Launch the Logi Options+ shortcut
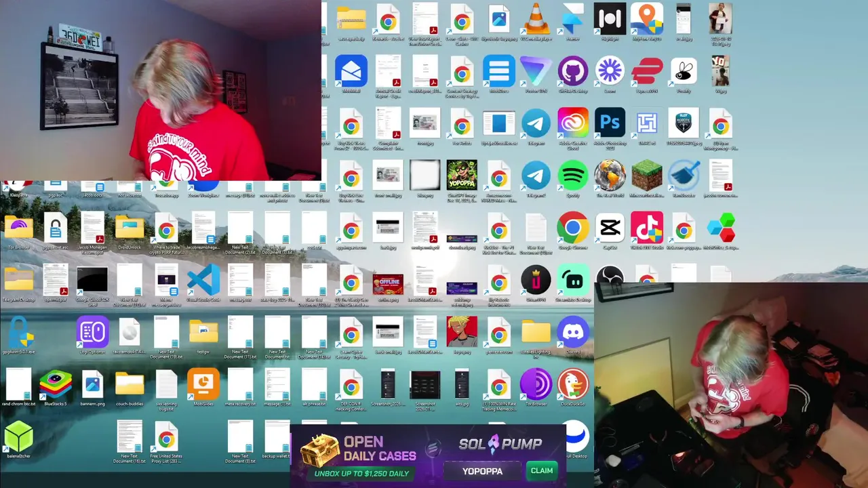Viewport: 868px width, 488px height. tap(92, 333)
